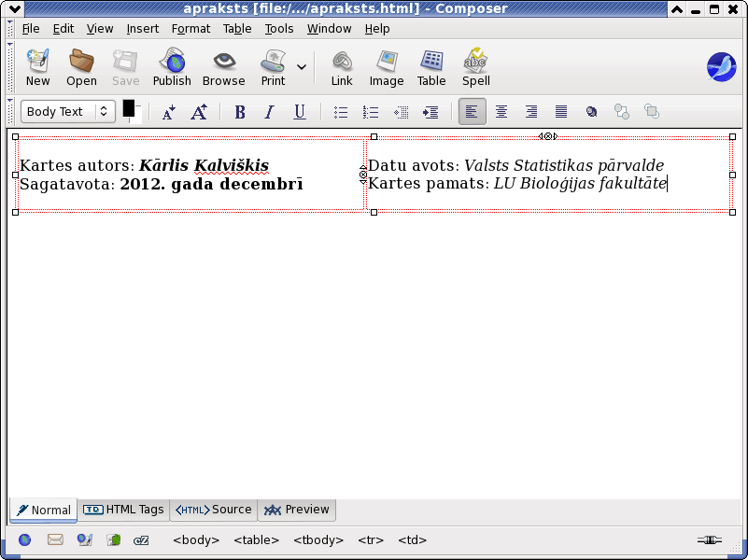Open the View menu
The image size is (748, 560).
[x=100, y=29]
